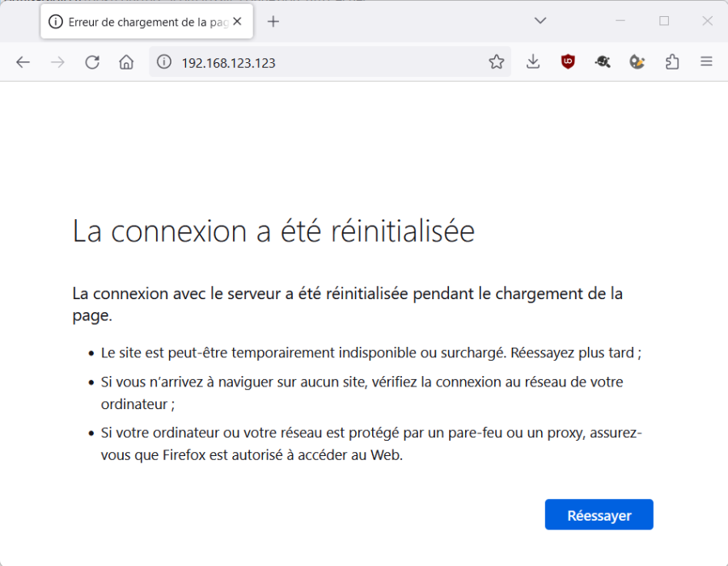The image size is (728, 566).
Task: Bookmark this page with the star
Action: (x=496, y=62)
